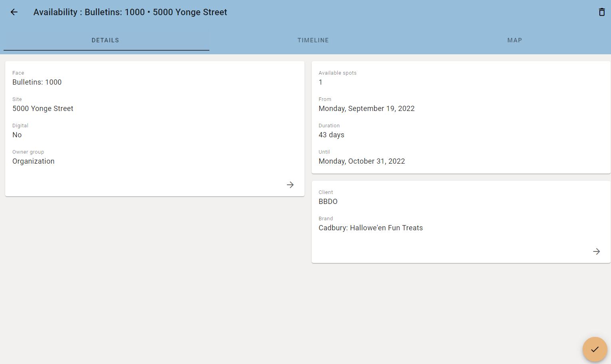Click Cadbury: Hallowe'en Fun Treats brand
Image resolution: width=611 pixels, height=364 pixels.
click(x=370, y=228)
